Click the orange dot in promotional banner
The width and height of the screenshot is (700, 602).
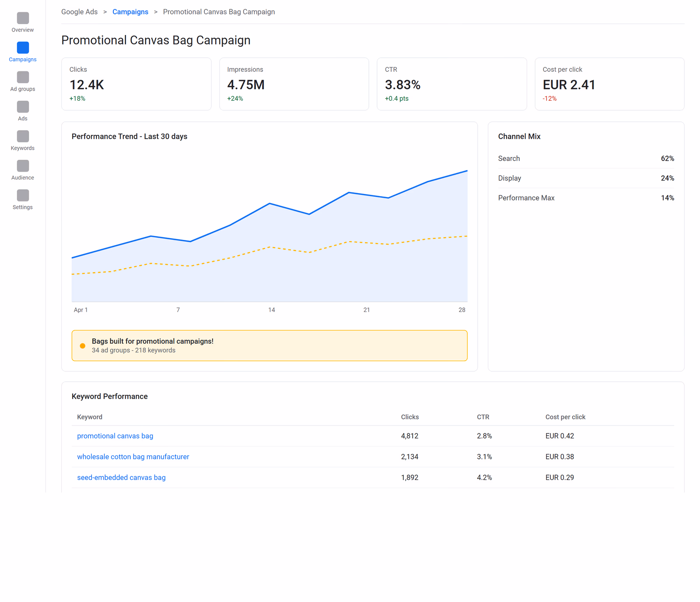(x=83, y=346)
